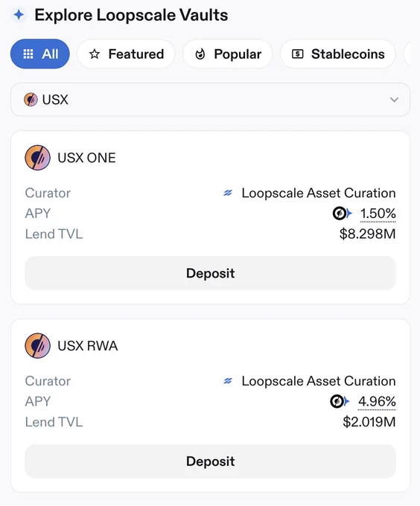Click the blue sparkle icon beside Explore Loopscale Vaults
This screenshot has width=420, height=506.
(19, 15)
